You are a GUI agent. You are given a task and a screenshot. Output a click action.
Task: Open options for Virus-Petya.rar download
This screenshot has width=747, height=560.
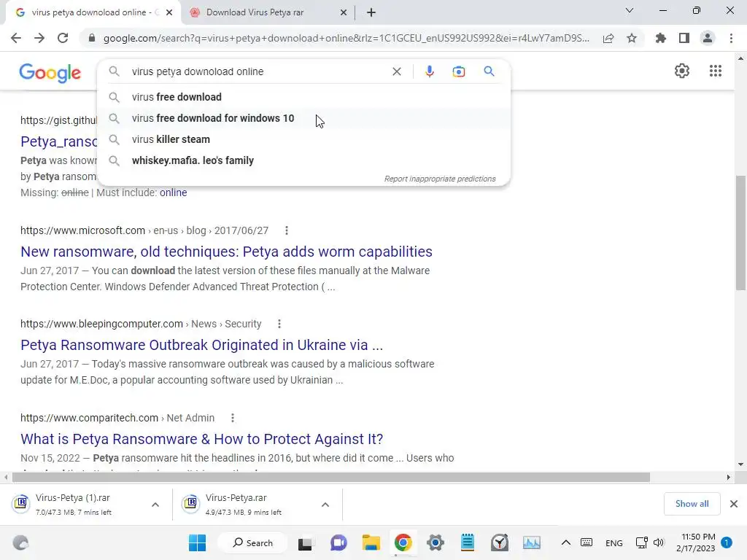coord(325,505)
